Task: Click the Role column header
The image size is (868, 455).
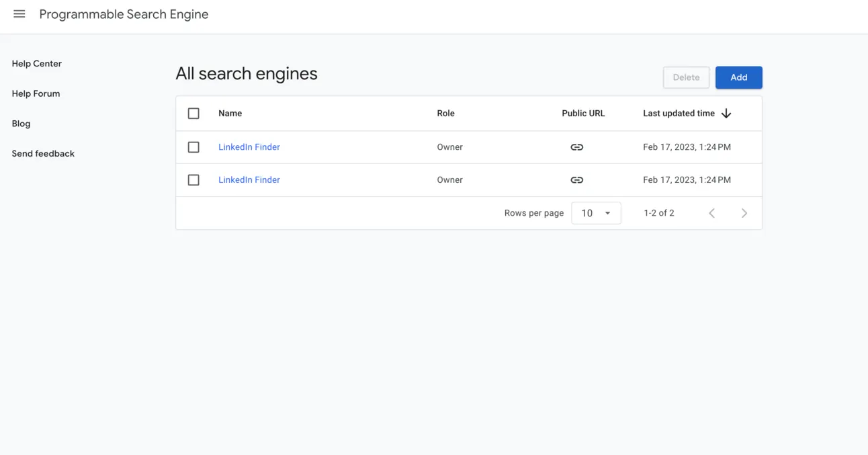Action: click(x=445, y=114)
